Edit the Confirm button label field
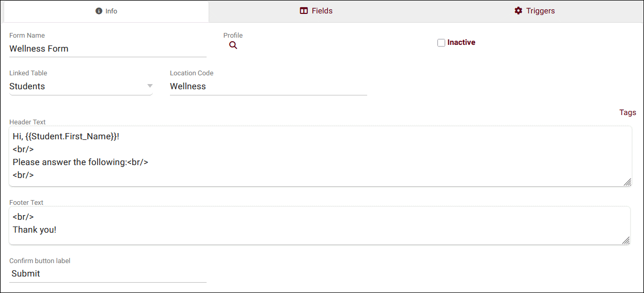This screenshot has height=293, width=644. [107, 273]
